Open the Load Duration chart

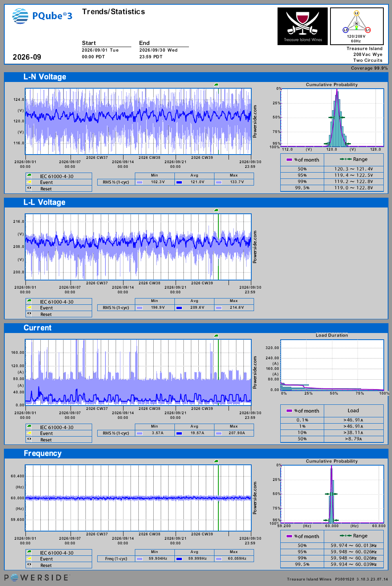(x=332, y=365)
